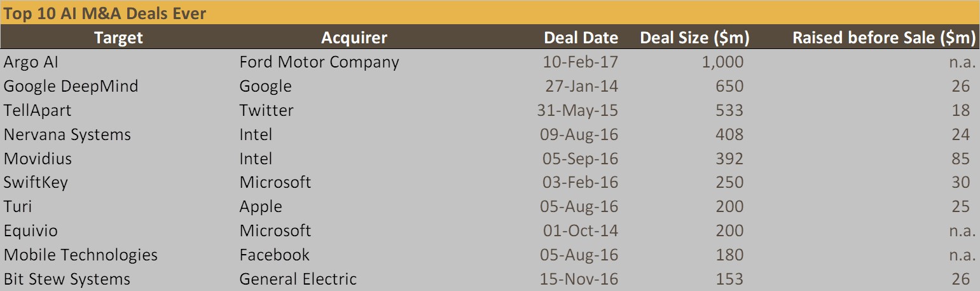The height and width of the screenshot is (291, 980).
Task: Select the Bit Stew Systems cell
Action: pos(67,279)
